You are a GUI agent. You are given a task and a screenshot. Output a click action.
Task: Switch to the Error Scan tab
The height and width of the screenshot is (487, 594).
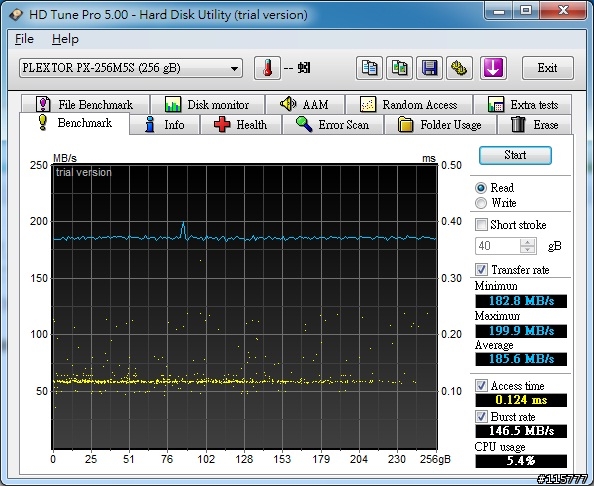(x=333, y=125)
